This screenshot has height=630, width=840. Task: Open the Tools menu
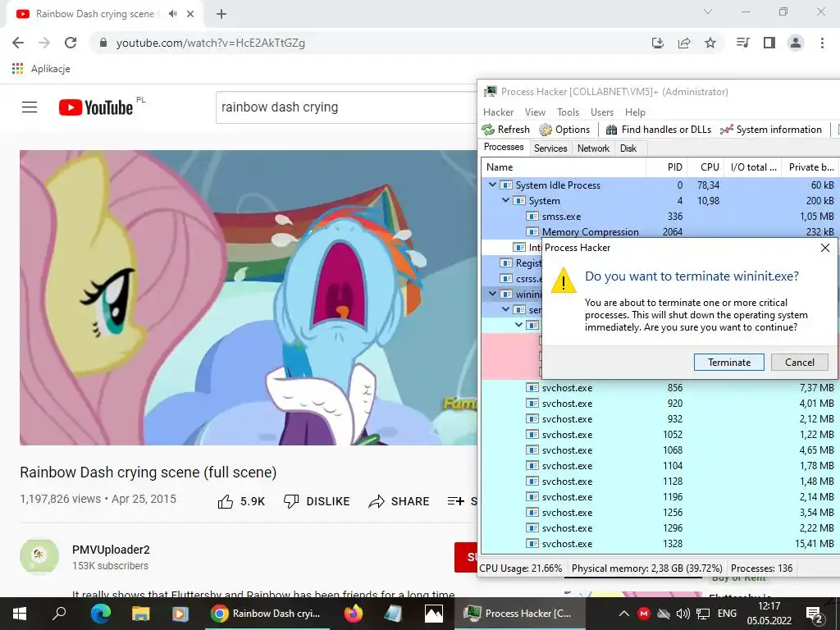point(568,112)
